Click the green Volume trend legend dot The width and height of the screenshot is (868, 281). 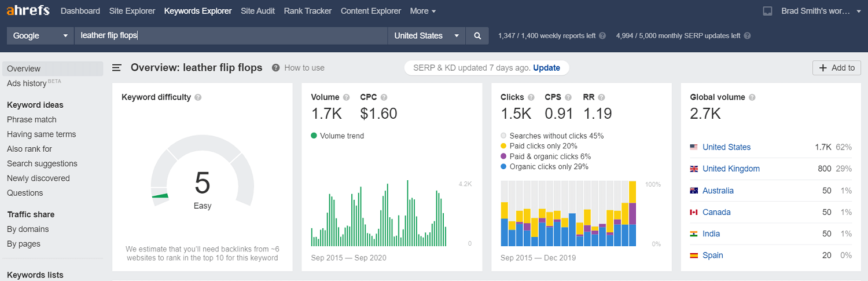(314, 136)
